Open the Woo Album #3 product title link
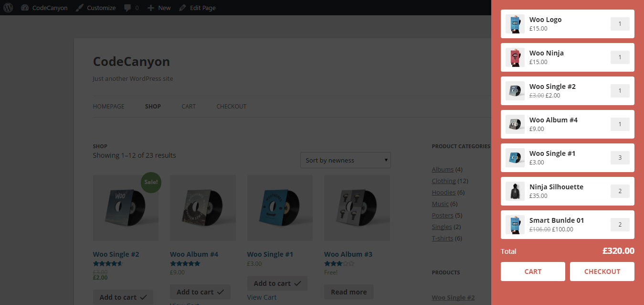The height and width of the screenshot is (305, 644). (348, 254)
